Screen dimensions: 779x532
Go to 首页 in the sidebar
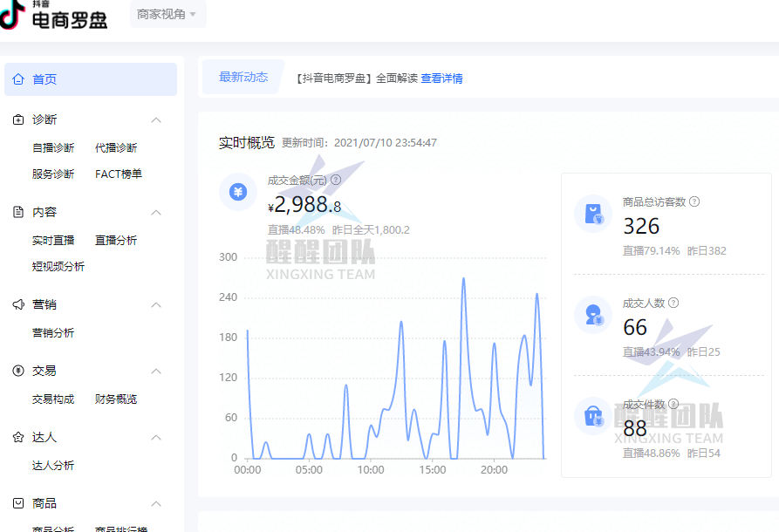pyautogui.click(x=91, y=79)
